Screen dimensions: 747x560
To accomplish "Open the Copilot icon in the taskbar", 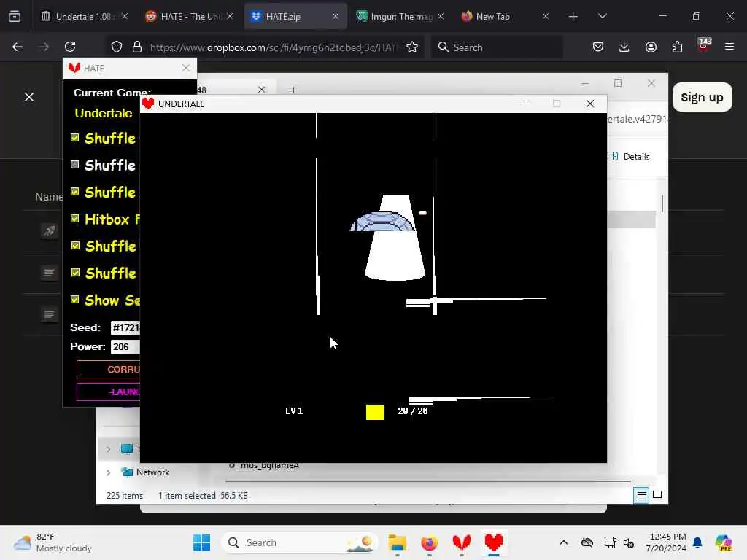I will coord(723,542).
